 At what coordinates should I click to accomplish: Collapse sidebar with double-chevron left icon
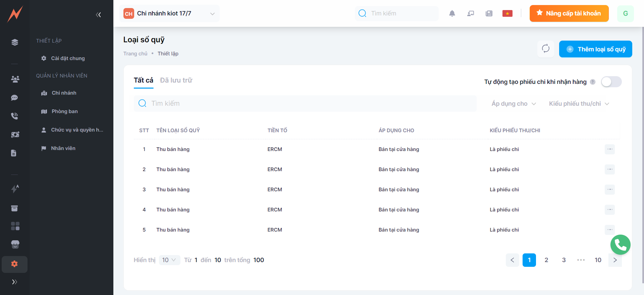(98, 15)
